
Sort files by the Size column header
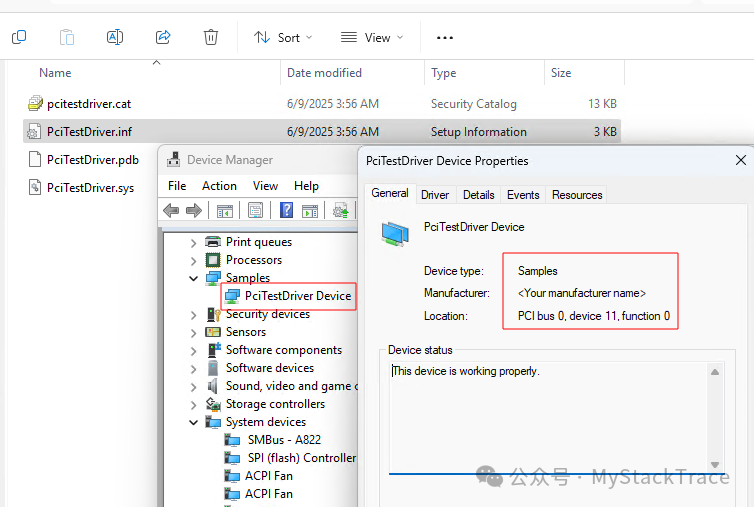(561, 73)
